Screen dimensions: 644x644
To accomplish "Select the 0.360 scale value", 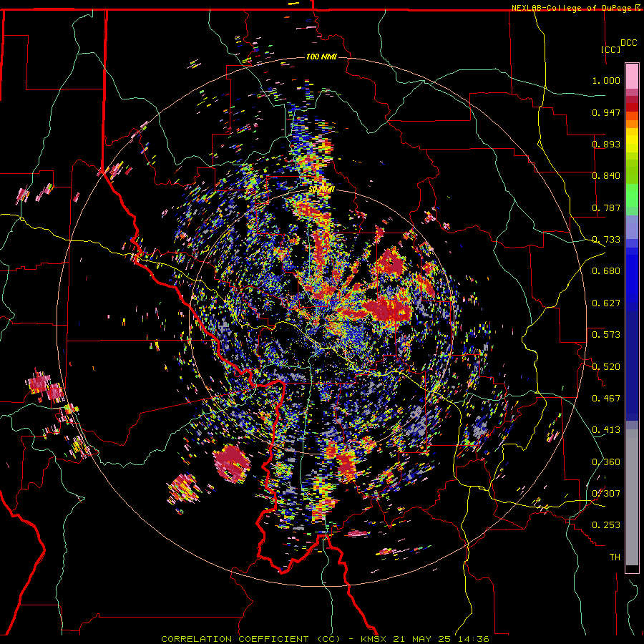I will pyautogui.click(x=606, y=462).
